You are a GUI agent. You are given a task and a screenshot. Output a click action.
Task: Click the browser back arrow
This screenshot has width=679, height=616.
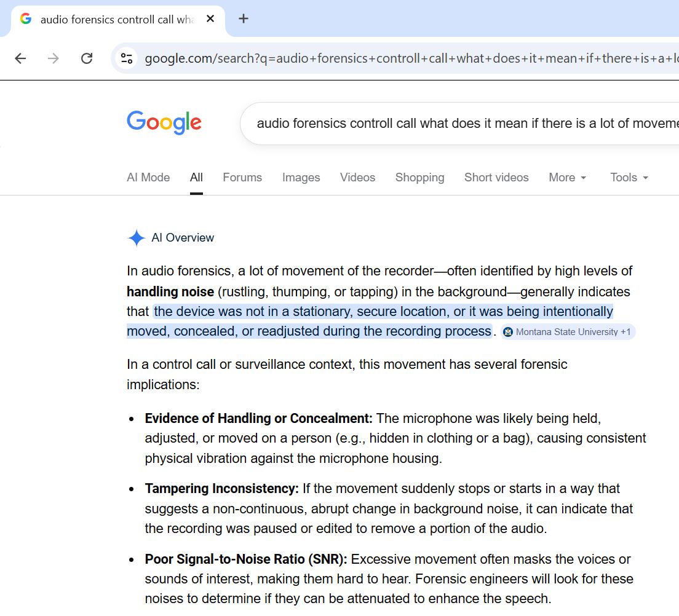pos(21,58)
